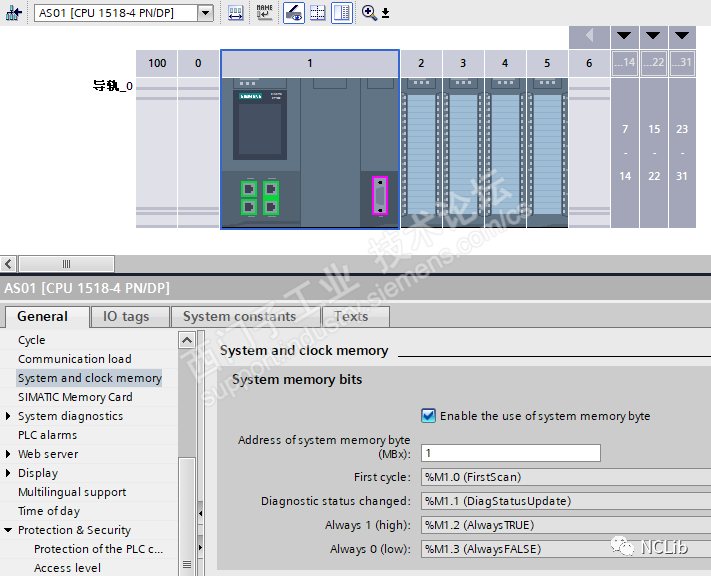Click the collapsed slots 15-22 column
The width and height of the screenshot is (711, 576).
tap(654, 153)
